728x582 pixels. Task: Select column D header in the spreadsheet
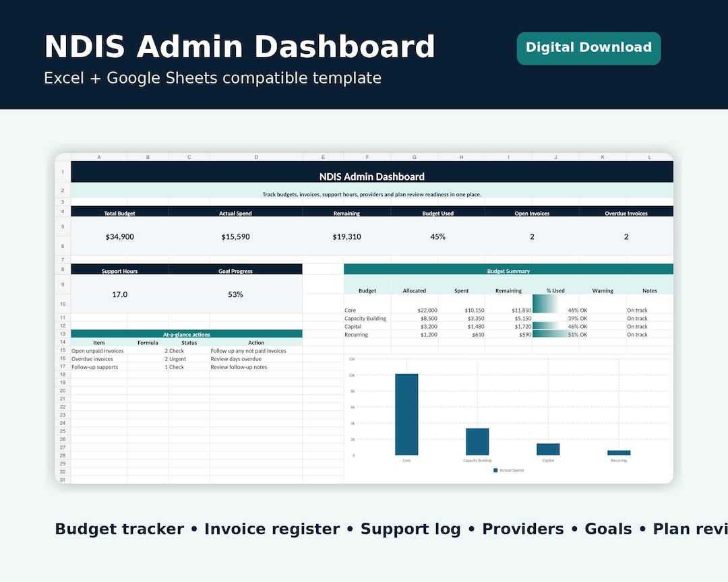click(256, 157)
